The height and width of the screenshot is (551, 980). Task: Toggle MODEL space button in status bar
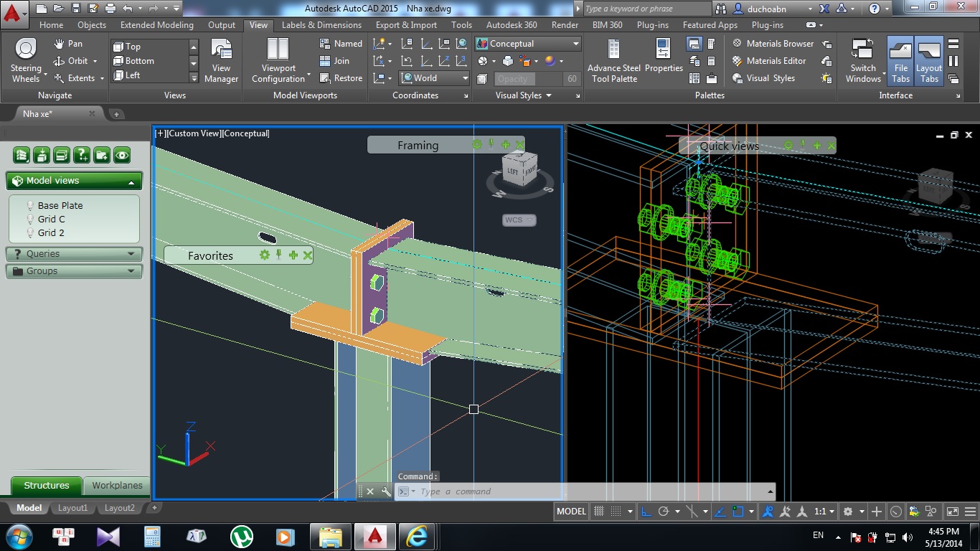pyautogui.click(x=571, y=512)
